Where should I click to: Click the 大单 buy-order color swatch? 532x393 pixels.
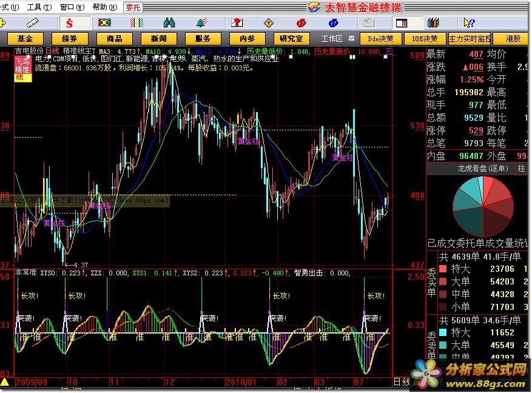[443, 281]
